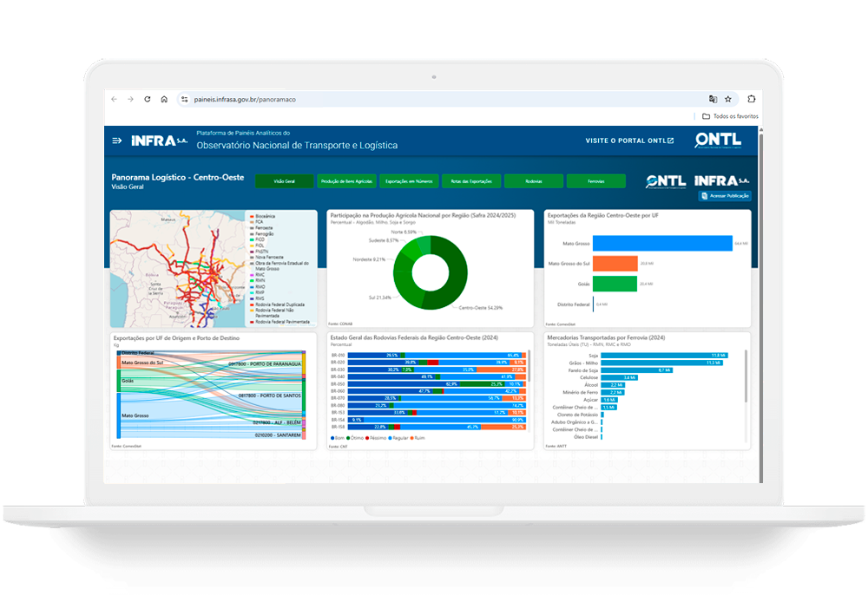Click the ONTL logo in header

[718, 141]
